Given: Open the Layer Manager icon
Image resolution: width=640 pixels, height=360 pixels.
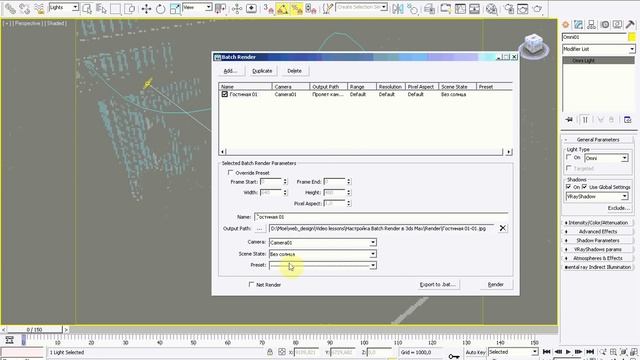Looking at the screenshot, I should (429, 9).
